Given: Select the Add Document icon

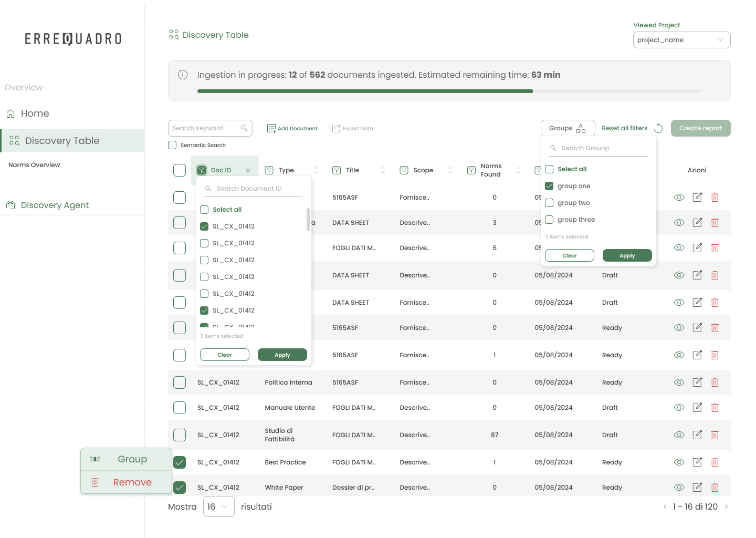Looking at the screenshot, I should (271, 128).
